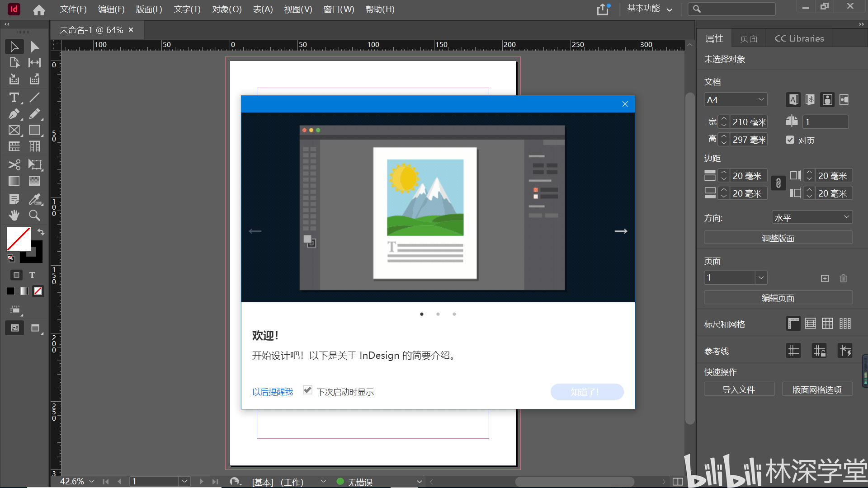Open the status bar page number dropdown
This screenshot has height=488, width=868.
point(184,481)
